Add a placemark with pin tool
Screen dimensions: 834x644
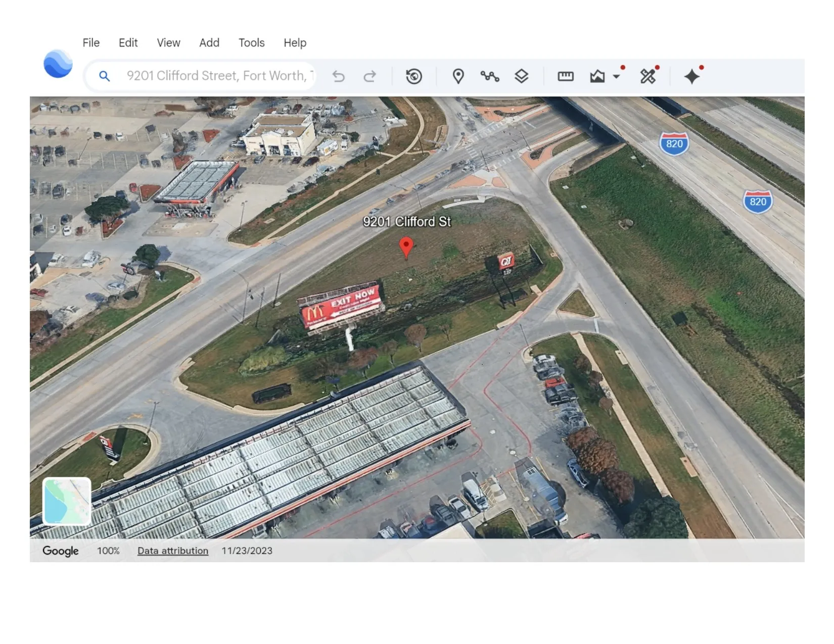[x=458, y=76]
